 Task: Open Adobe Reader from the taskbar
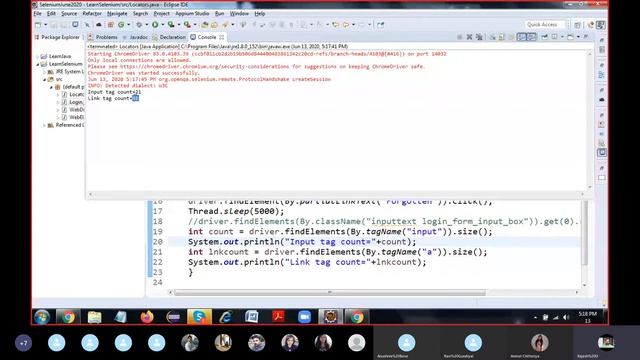(278, 317)
